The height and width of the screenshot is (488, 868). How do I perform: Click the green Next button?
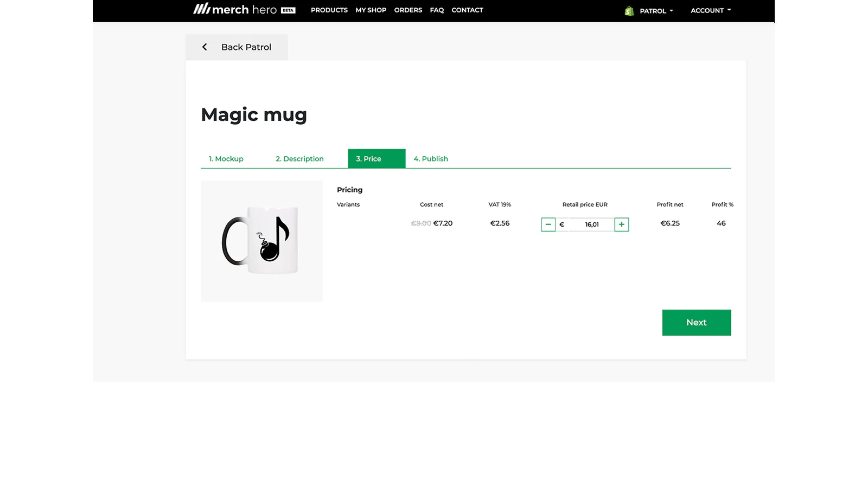point(697,323)
